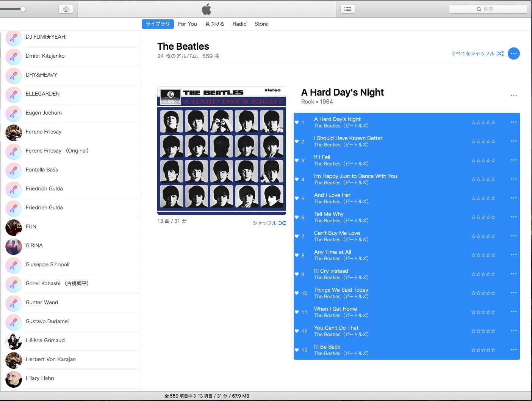Viewport: 532px width, 401px height.
Task: Toggle heart for I'll Be Back
Action: [297, 350]
